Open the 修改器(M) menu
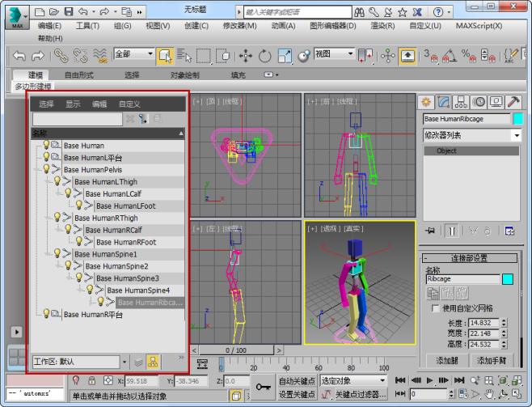Screen dimensions: 532x407 [240, 26]
